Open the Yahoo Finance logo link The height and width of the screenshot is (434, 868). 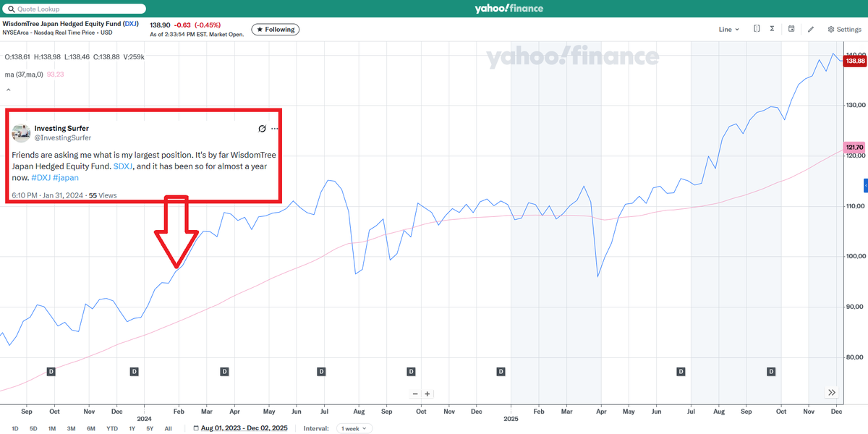[509, 9]
